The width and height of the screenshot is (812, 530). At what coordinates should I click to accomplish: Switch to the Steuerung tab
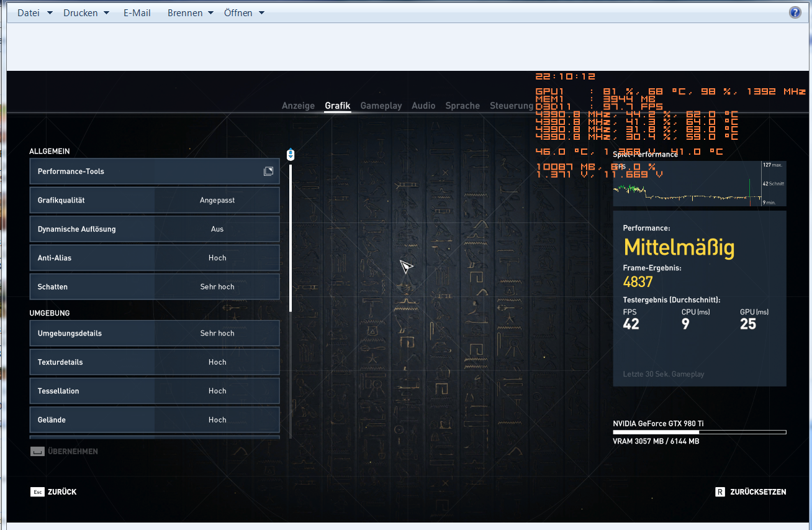512,106
